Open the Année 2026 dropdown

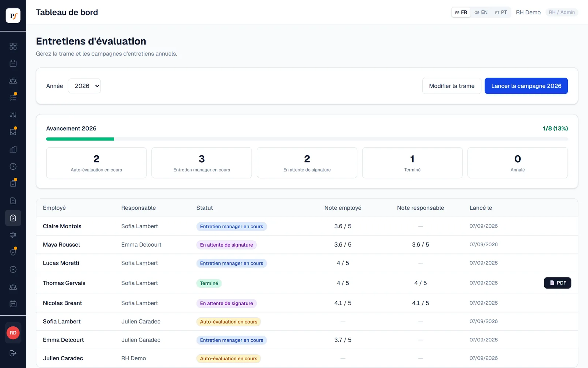click(x=84, y=86)
